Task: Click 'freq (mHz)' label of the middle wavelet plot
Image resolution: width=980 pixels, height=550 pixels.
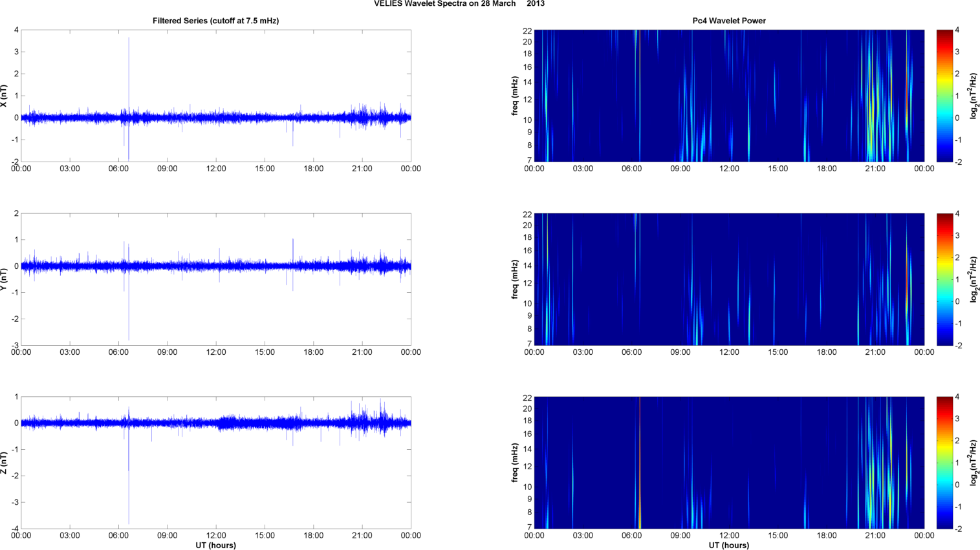Action: click(x=515, y=279)
